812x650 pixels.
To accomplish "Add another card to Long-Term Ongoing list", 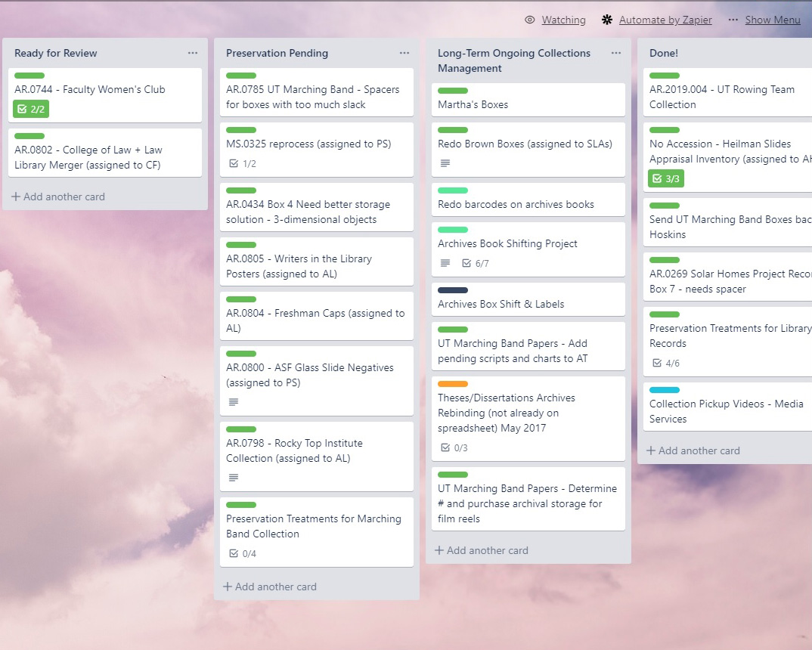I will [x=481, y=550].
